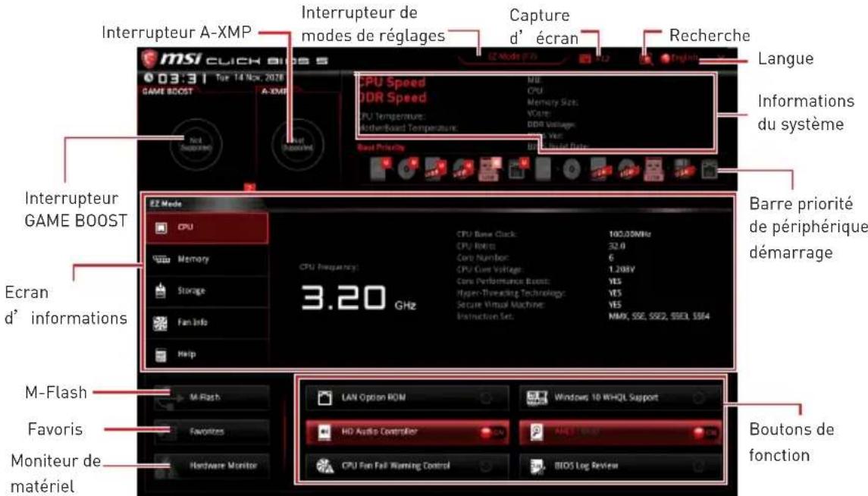Click the screenshot F12 camera icon
The image size is (868, 496).
click(584, 58)
